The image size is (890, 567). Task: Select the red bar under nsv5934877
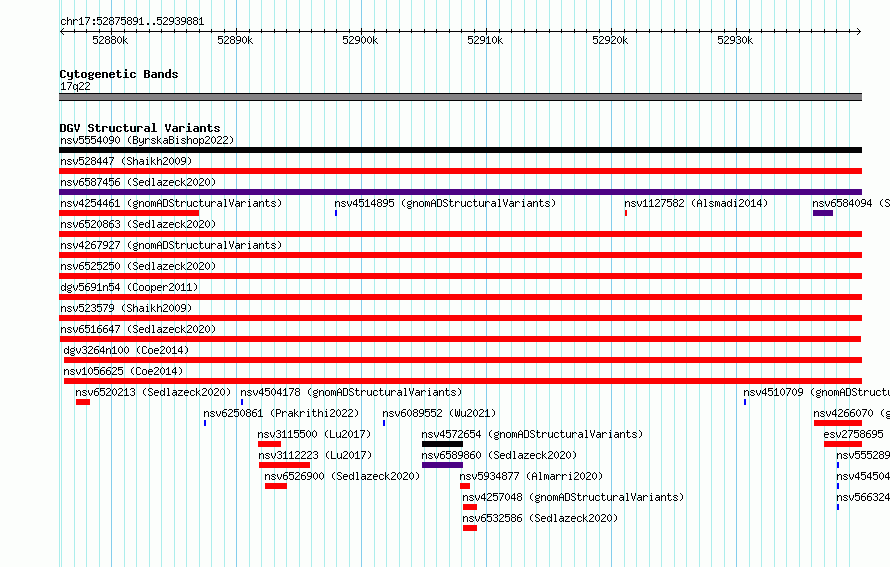pyautogui.click(x=465, y=486)
